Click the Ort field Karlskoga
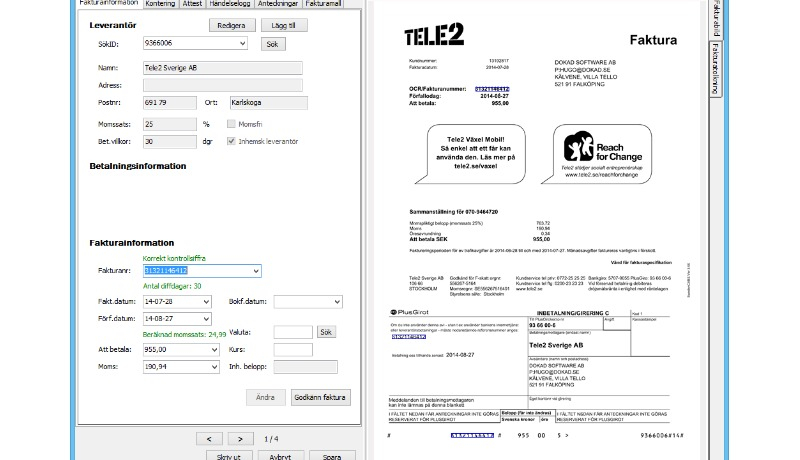This screenshot has height=460, width=800. pos(268,103)
